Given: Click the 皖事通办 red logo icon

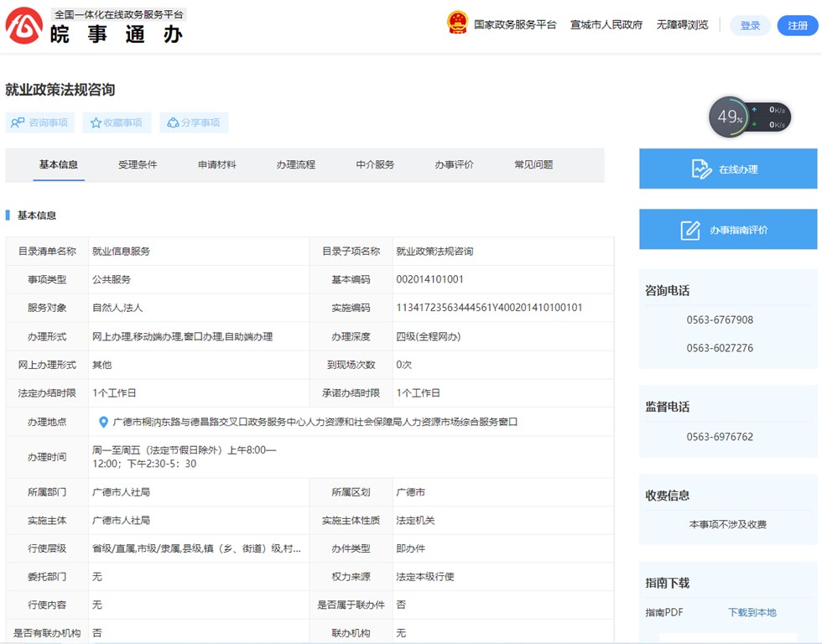Looking at the screenshot, I should pos(24,25).
